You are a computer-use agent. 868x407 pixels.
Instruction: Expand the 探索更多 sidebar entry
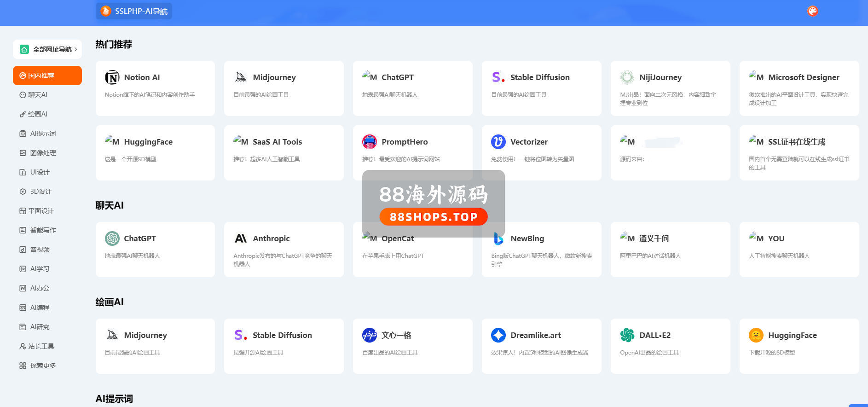click(x=43, y=366)
